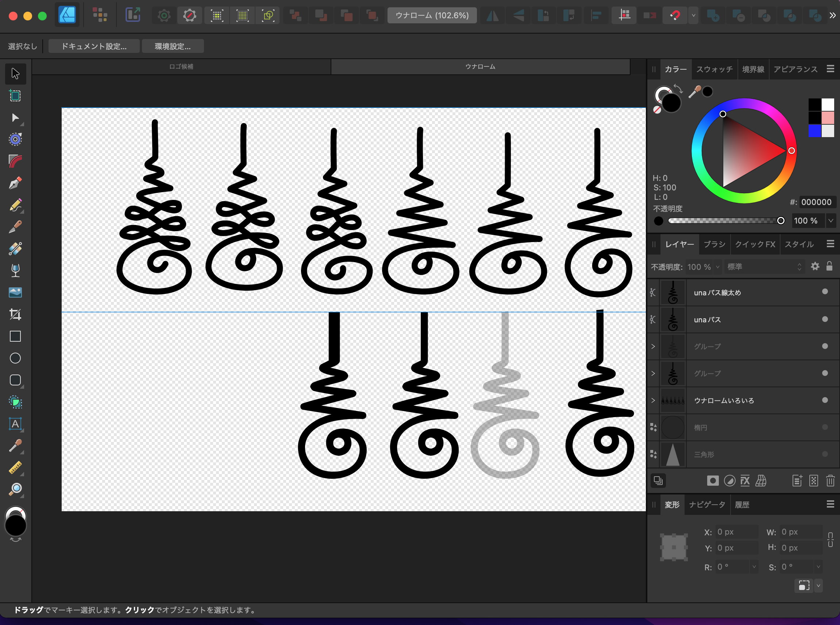Switch to ロゴ候補 document tab
The width and height of the screenshot is (840, 625).
pos(181,67)
